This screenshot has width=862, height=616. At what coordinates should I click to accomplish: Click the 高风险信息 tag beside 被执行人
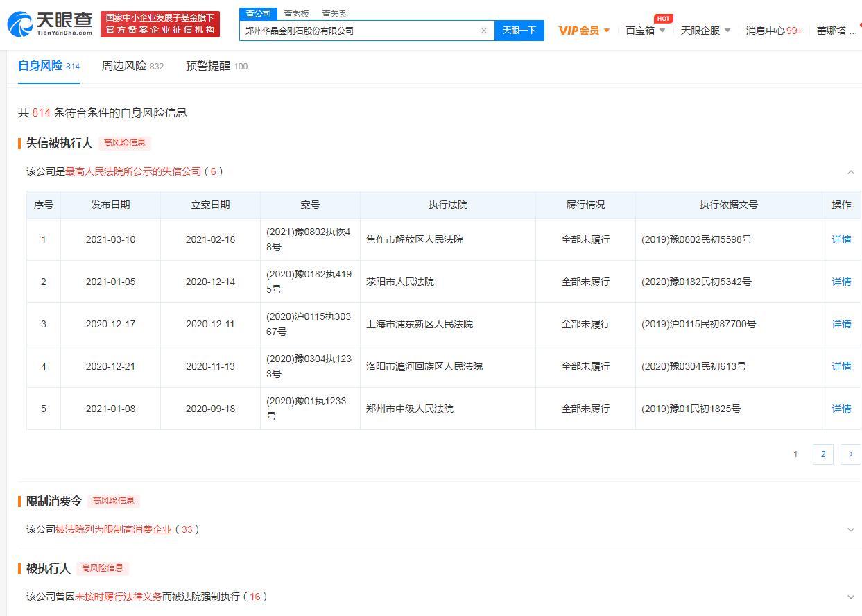(103, 568)
